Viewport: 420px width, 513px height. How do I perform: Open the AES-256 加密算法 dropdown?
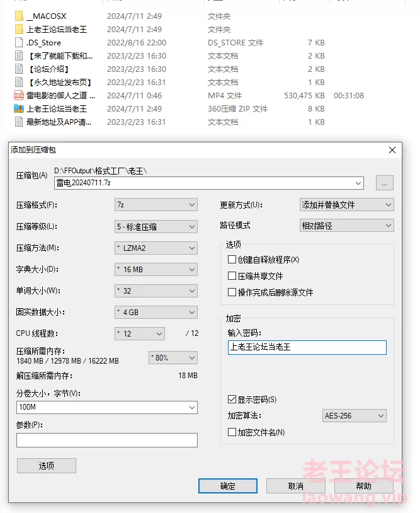coord(355,416)
